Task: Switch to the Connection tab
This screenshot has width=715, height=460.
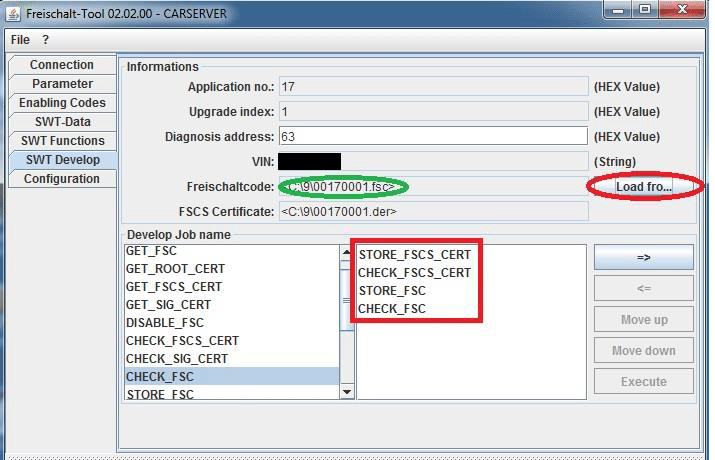Action: (61, 65)
